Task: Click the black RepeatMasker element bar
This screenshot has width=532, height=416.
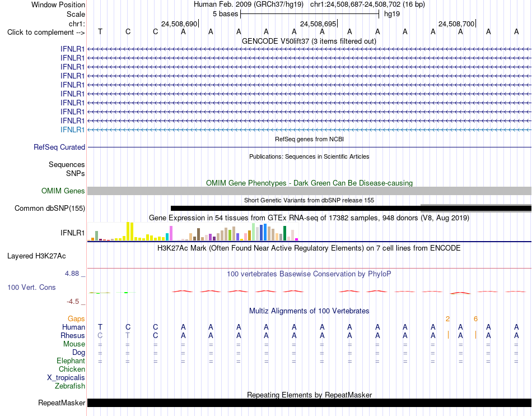Action: pyautogui.click(x=310, y=403)
